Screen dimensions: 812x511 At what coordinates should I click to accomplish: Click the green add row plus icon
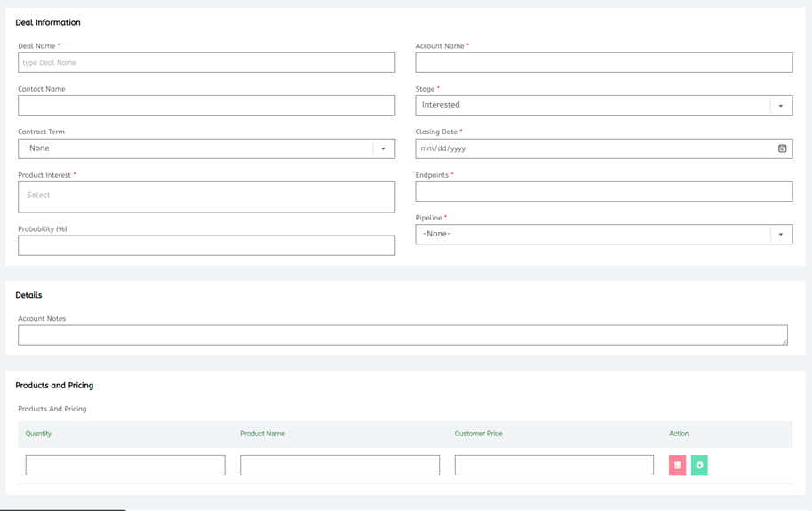tap(699, 465)
